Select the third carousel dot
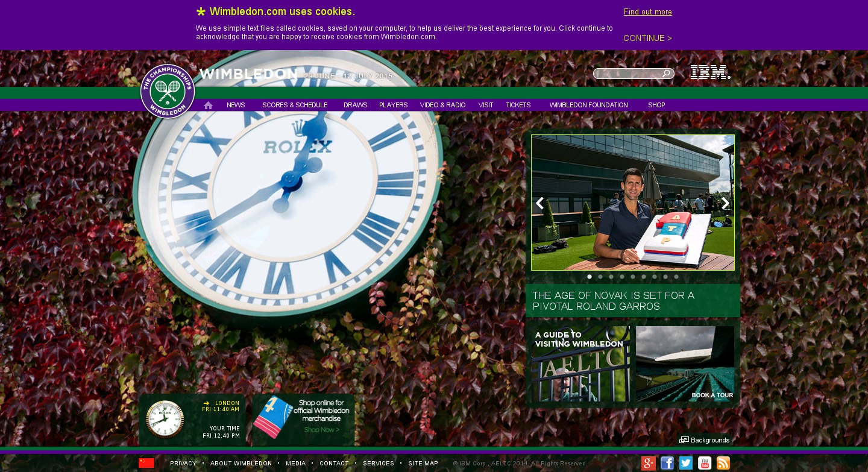 pos(611,277)
